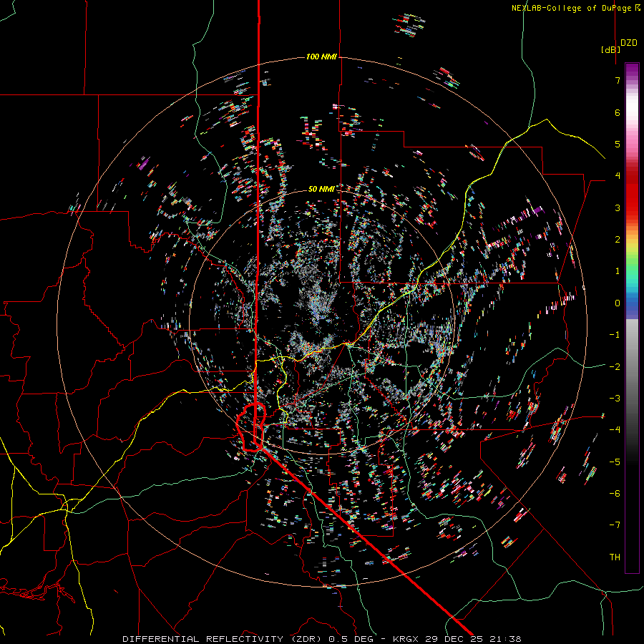This screenshot has height=644, width=644.
Task: Click the 7 dB tick on legend
Action: pos(618,80)
